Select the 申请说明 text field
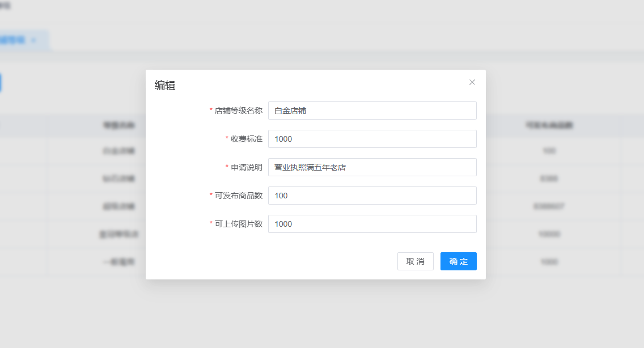 click(x=372, y=167)
